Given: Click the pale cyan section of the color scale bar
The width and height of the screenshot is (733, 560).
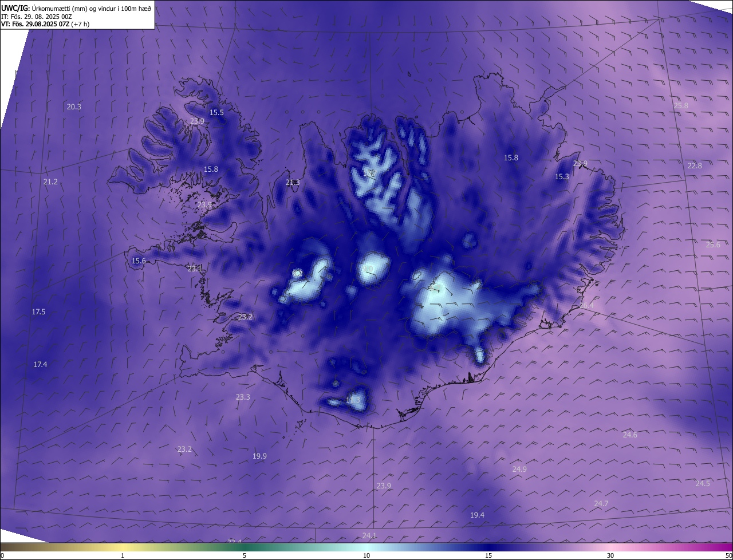Looking at the screenshot, I should [x=366, y=547].
